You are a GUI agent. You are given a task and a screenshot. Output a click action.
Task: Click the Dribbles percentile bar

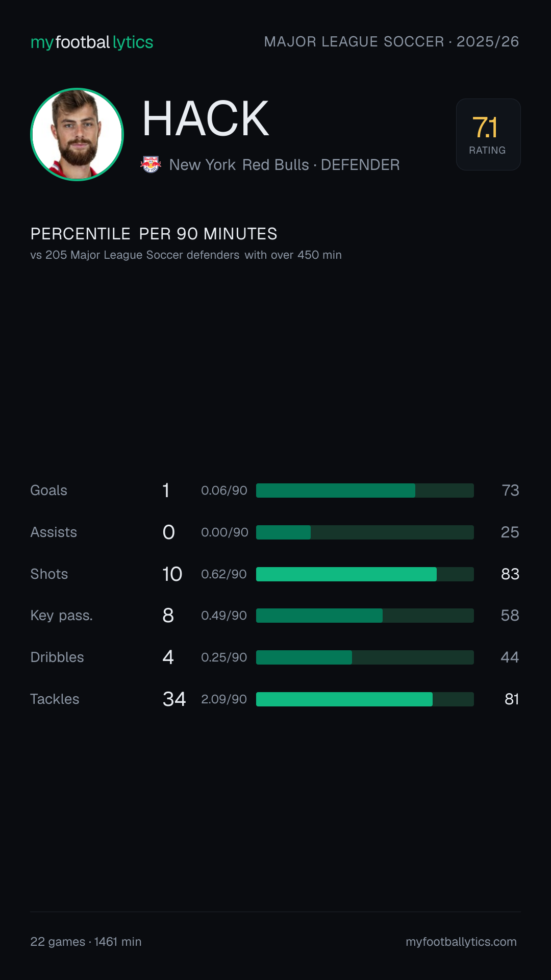(365, 657)
